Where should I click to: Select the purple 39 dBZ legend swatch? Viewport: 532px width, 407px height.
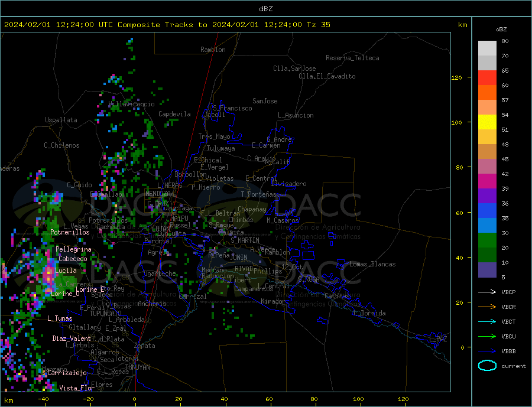pos(487,196)
